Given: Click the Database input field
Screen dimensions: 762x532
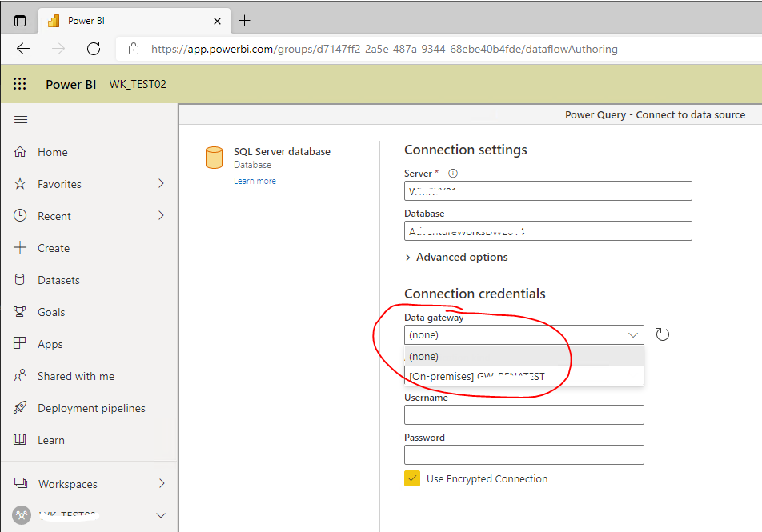Looking at the screenshot, I should 547,230.
